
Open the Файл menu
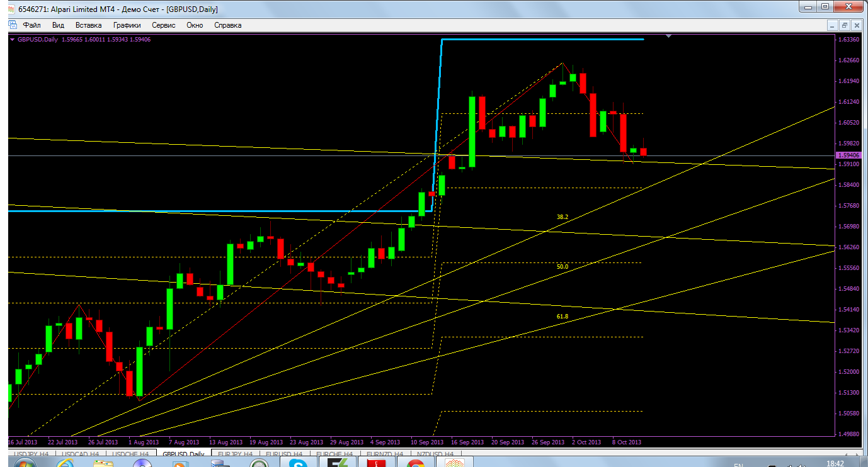(31, 25)
